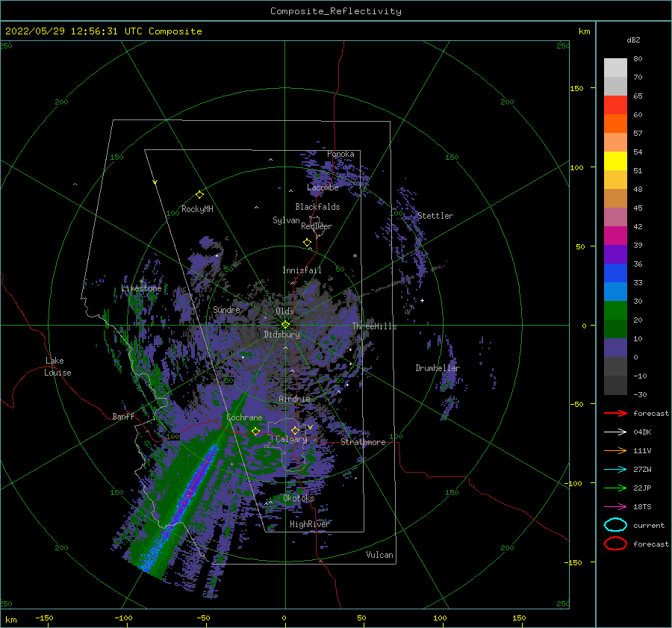
Task: Click the cyan current ellipse icon
Action: click(x=615, y=525)
